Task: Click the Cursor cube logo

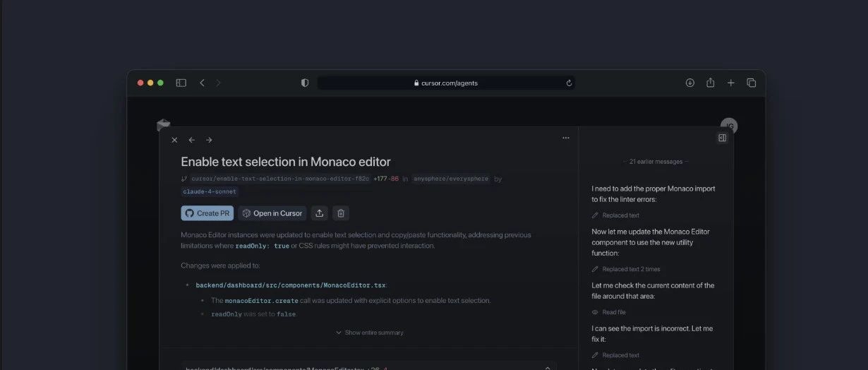Action: pyautogui.click(x=163, y=125)
